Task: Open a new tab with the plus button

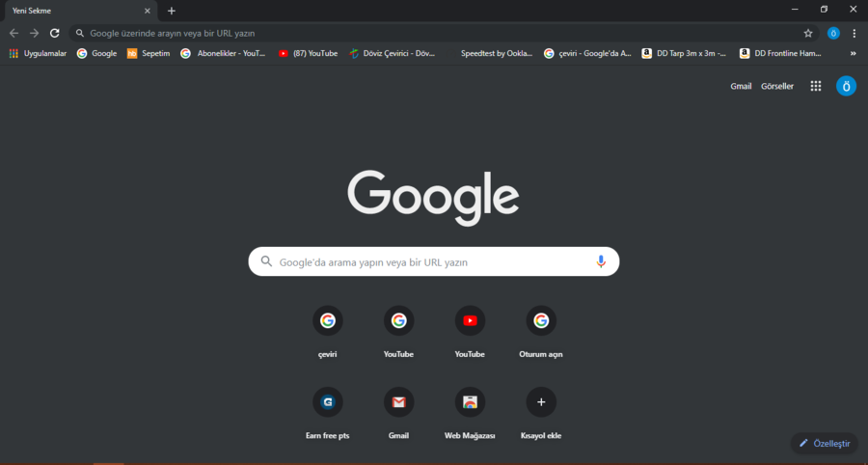Action: point(171,11)
